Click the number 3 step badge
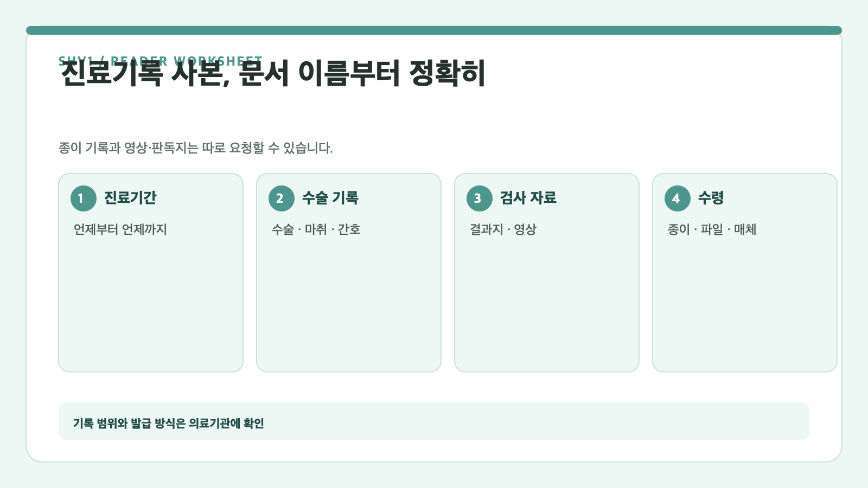This screenshot has width=868, height=488. tap(480, 198)
